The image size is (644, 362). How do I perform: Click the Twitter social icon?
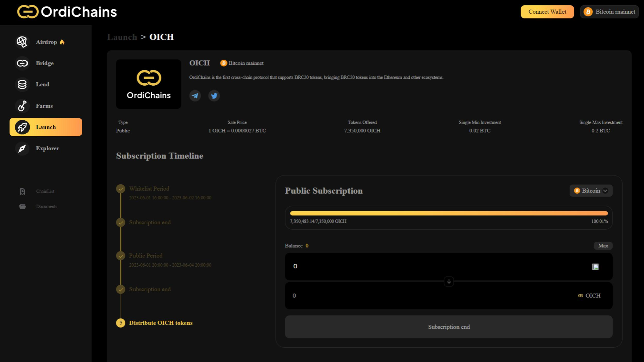click(x=214, y=96)
